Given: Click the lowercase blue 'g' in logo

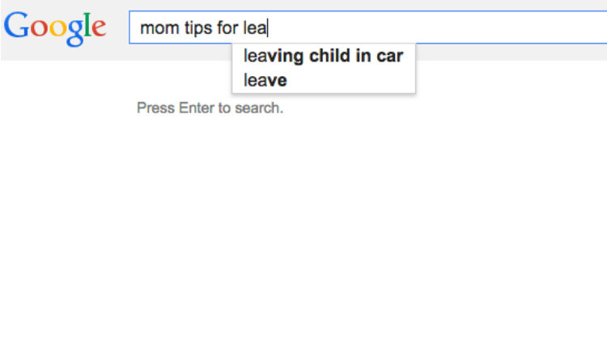Looking at the screenshot, I should click(74, 33).
